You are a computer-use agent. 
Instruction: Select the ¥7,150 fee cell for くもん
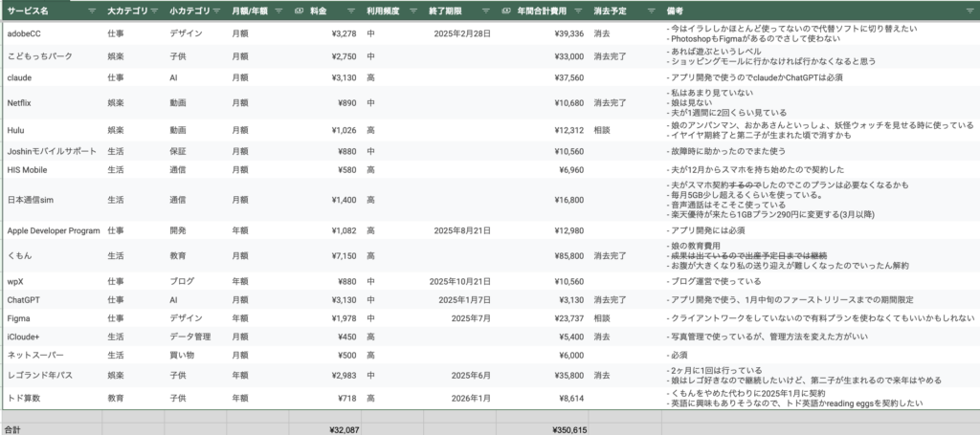(325, 256)
